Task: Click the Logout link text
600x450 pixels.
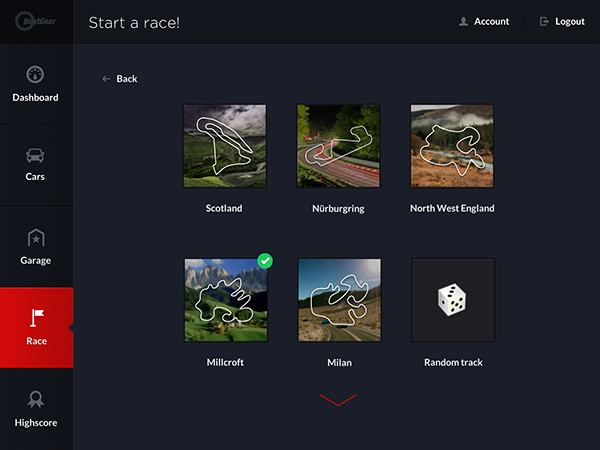Action: (570, 22)
